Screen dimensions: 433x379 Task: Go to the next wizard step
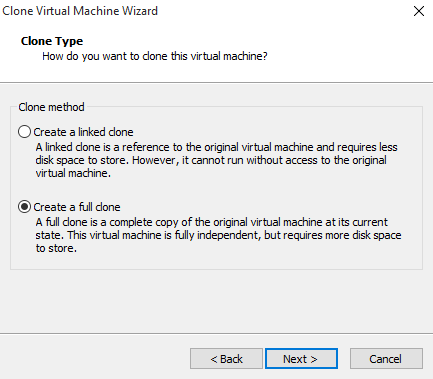[x=301, y=359]
